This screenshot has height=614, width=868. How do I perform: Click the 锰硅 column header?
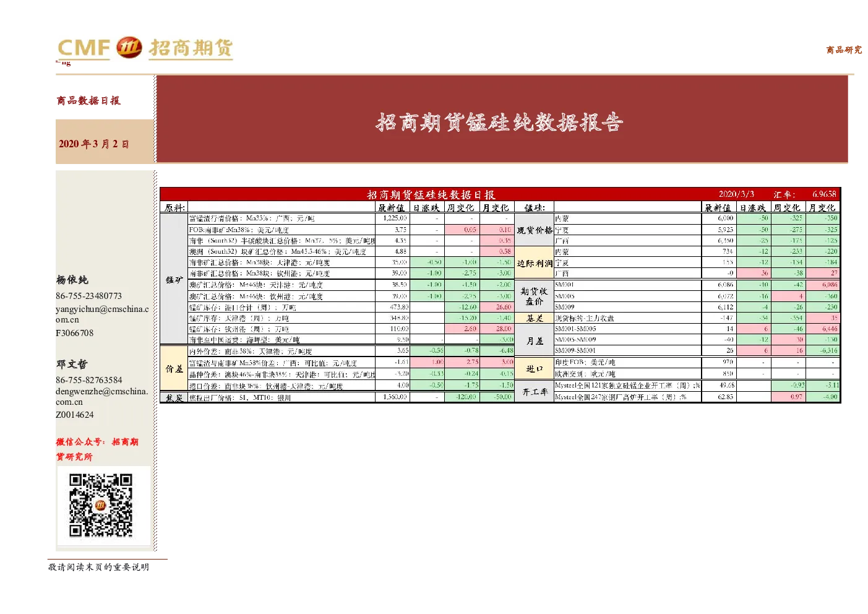(535, 207)
